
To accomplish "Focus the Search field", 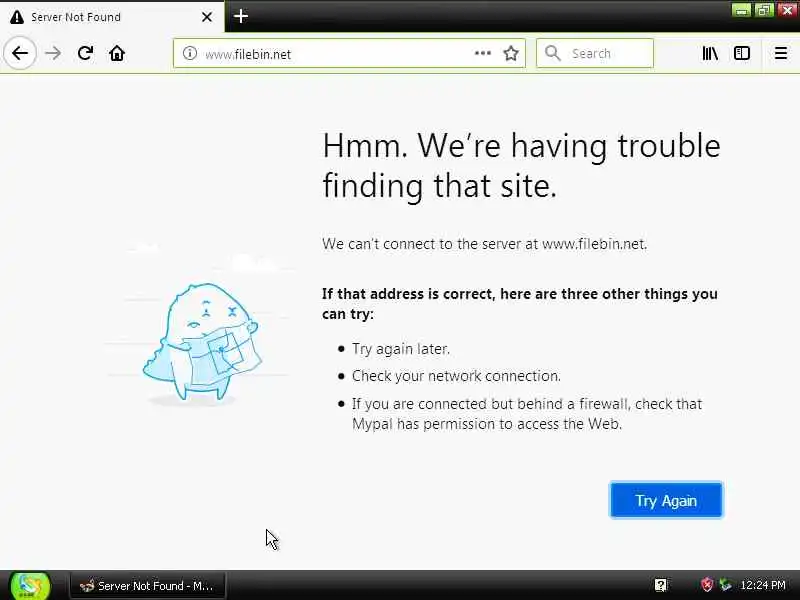I will pos(595,53).
